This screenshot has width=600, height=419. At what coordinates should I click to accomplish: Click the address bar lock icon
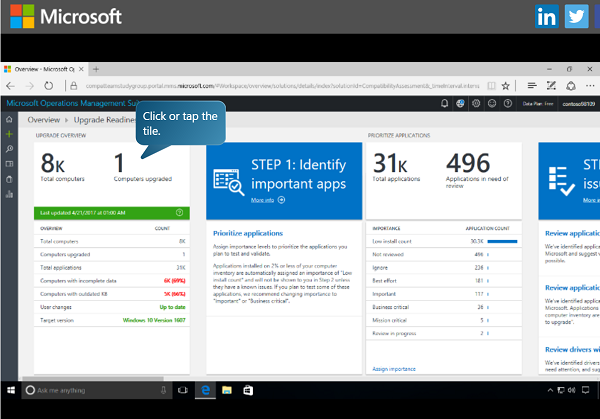point(74,86)
